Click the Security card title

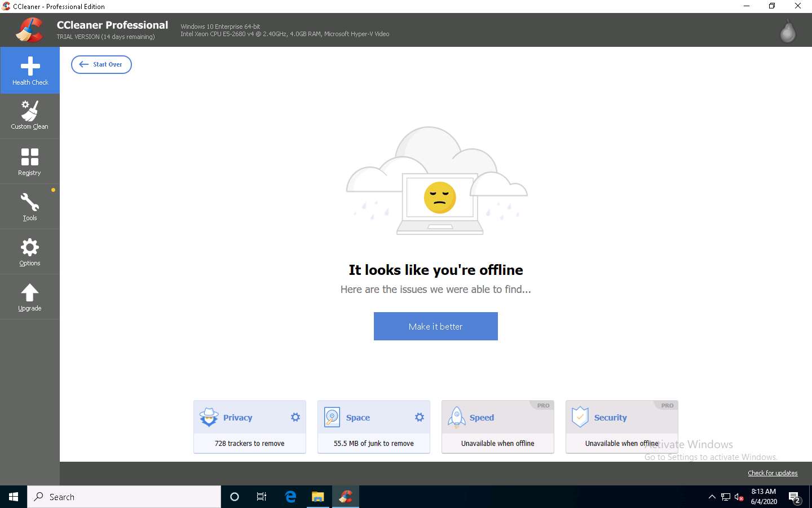click(x=610, y=418)
